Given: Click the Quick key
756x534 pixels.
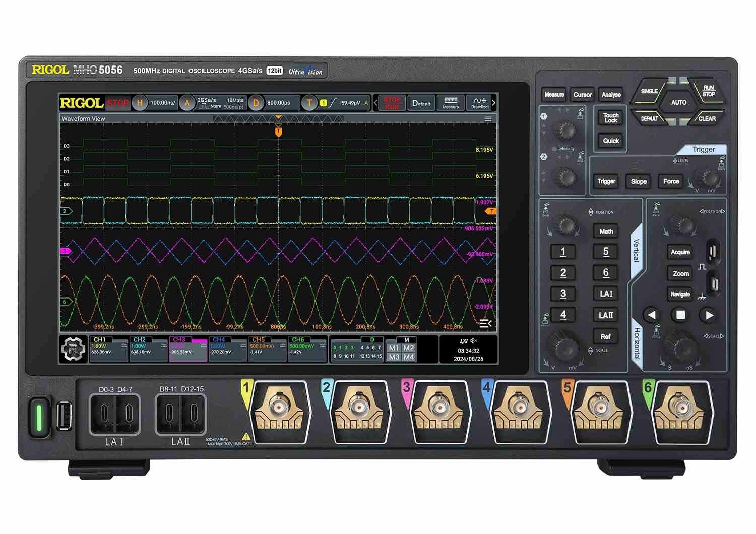Looking at the screenshot, I should click(x=611, y=141).
